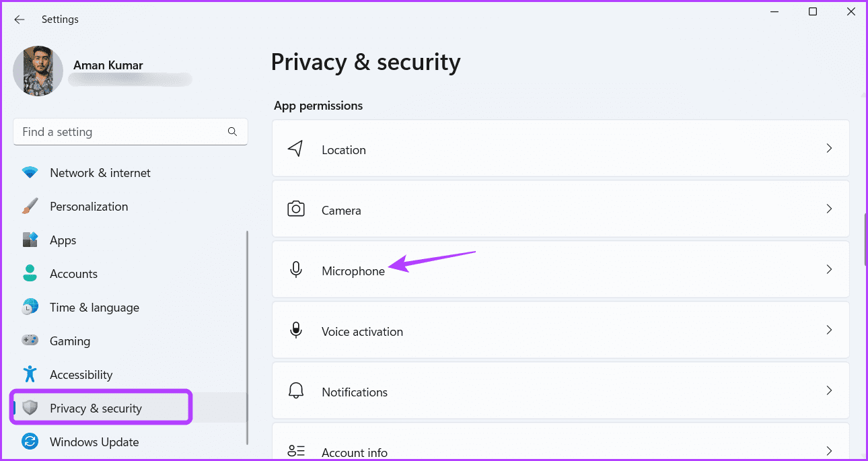Click the Location arrow icon
The image size is (868, 461).
295,149
